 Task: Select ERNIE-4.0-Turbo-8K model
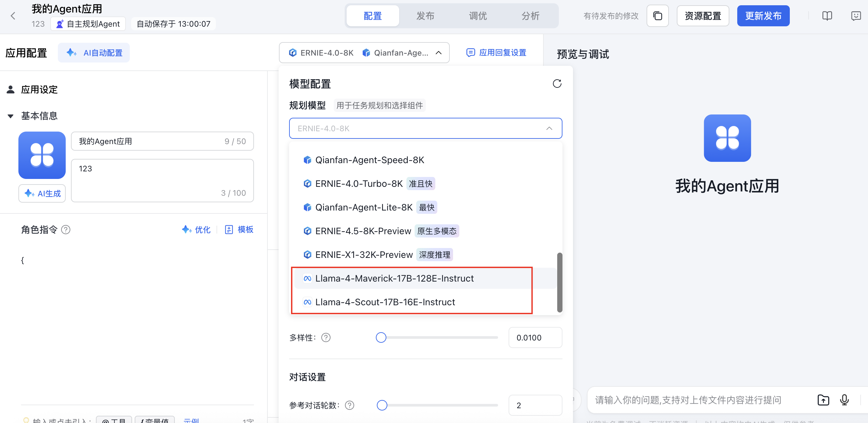coord(425,184)
